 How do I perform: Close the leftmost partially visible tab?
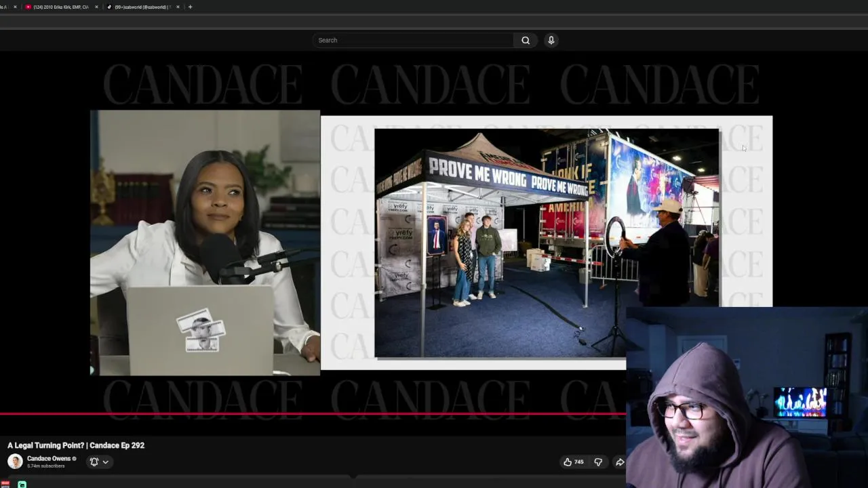15,7
